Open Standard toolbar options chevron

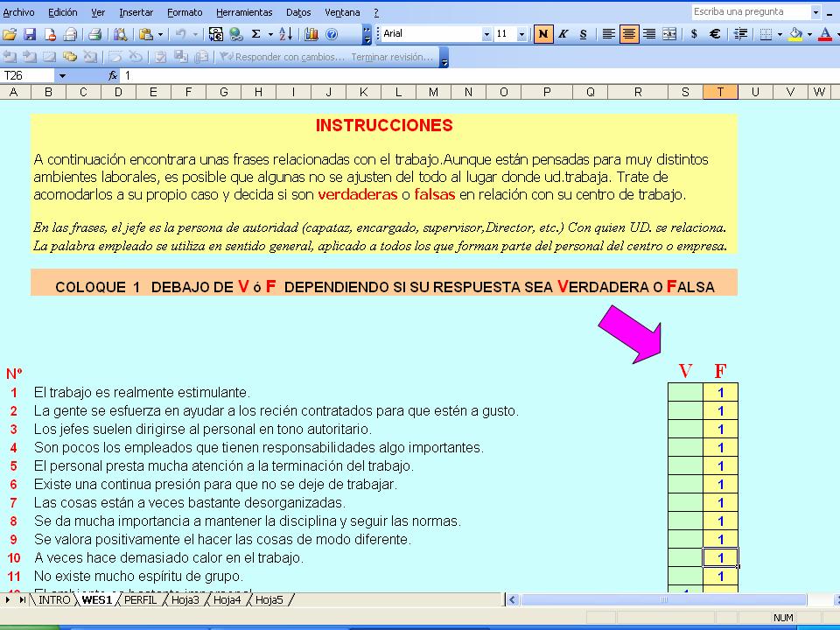(367, 34)
